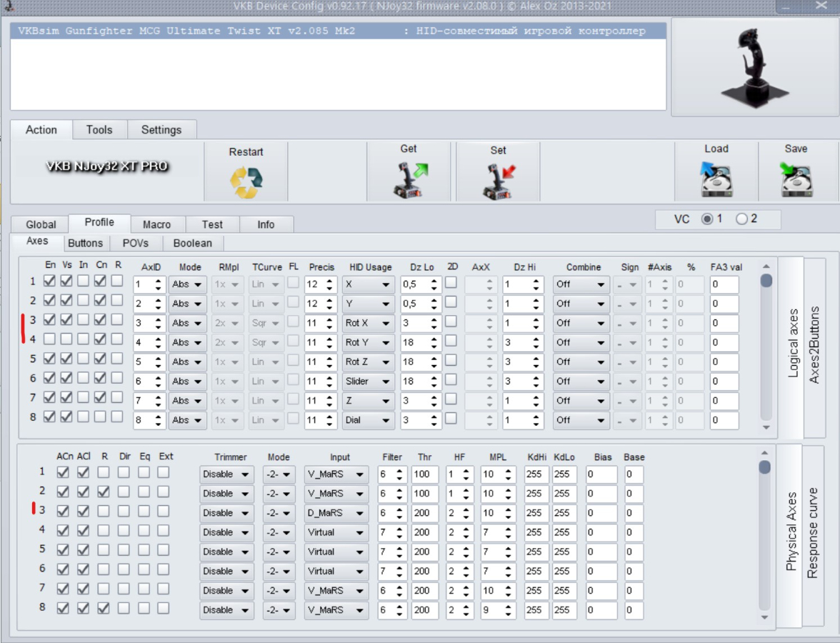Toggle En checkbox for logical axis 4
840x643 pixels.
(x=49, y=339)
